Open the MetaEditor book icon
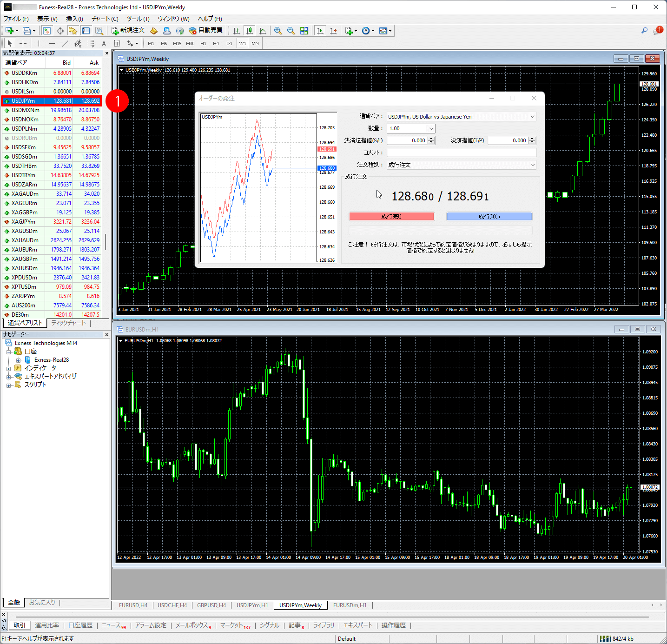Viewport: 667px width, 644px height. [154, 31]
